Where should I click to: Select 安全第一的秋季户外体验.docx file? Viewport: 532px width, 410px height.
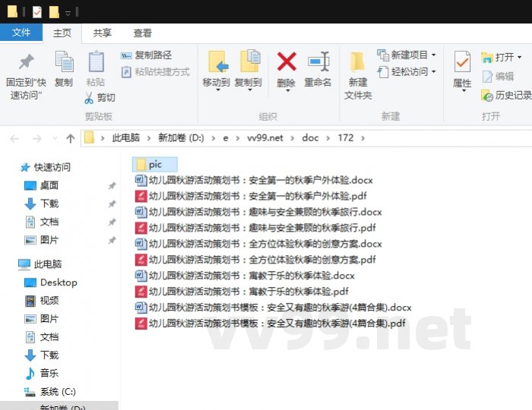coord(253,180)
